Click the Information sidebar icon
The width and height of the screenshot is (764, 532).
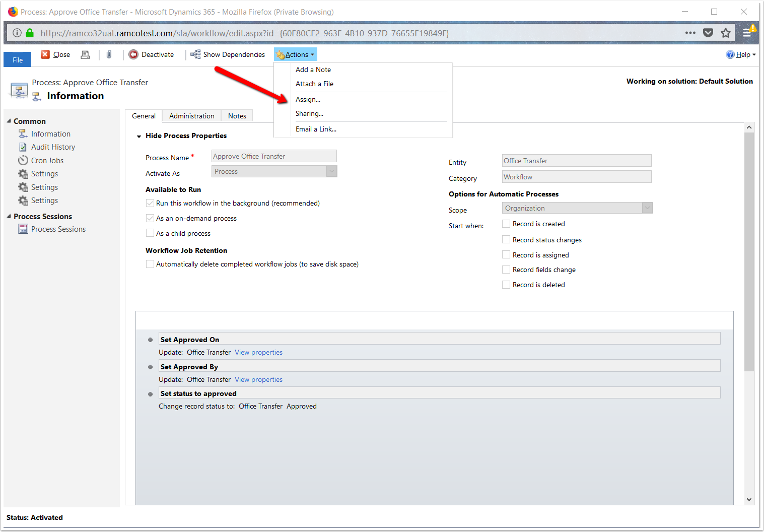pos(23,134)
